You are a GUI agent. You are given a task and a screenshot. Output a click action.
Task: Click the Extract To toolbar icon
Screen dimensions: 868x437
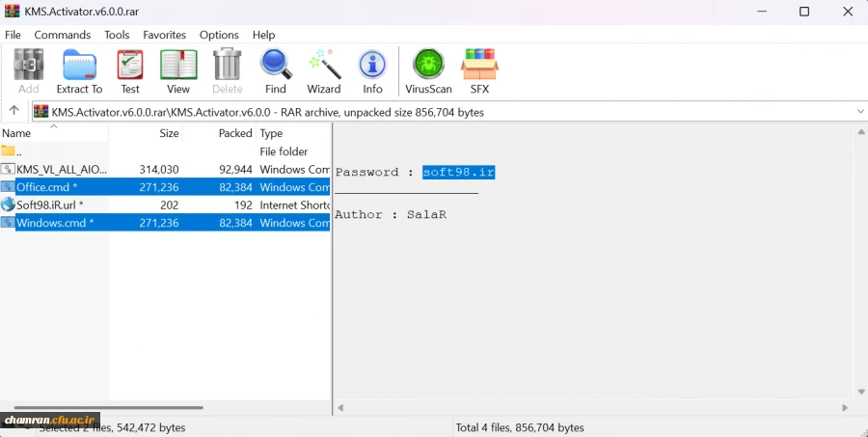click(79, 66)
